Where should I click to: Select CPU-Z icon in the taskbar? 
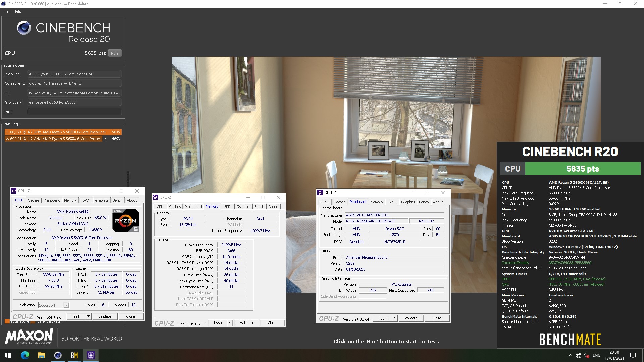click(91, 355)
